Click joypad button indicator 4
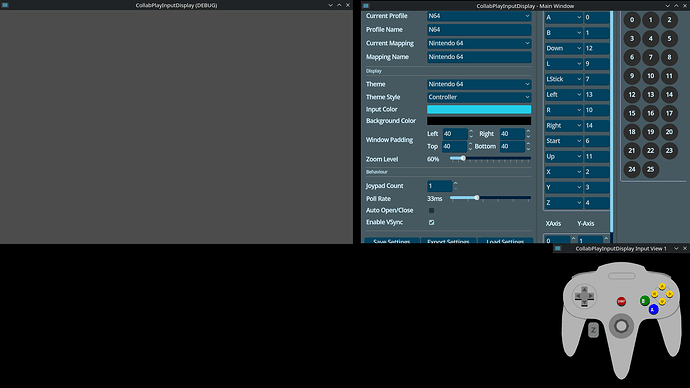This screenshot has height=388, width=690. pyautogui.click(x=650, y=39)
